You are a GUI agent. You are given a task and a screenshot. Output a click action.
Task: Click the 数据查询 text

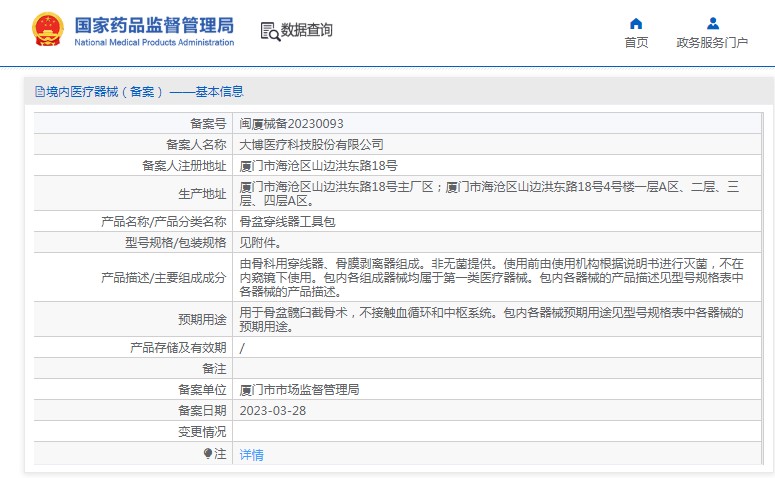(x=306, y=30)
